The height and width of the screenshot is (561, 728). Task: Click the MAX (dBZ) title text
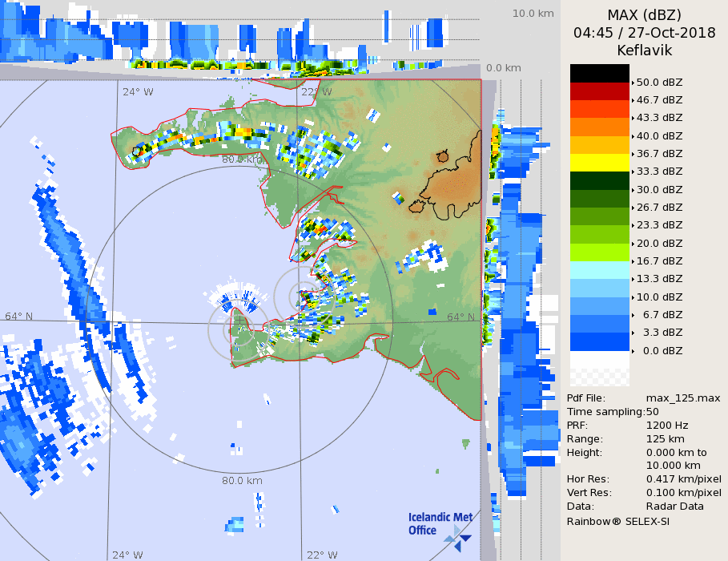(644, 15)
